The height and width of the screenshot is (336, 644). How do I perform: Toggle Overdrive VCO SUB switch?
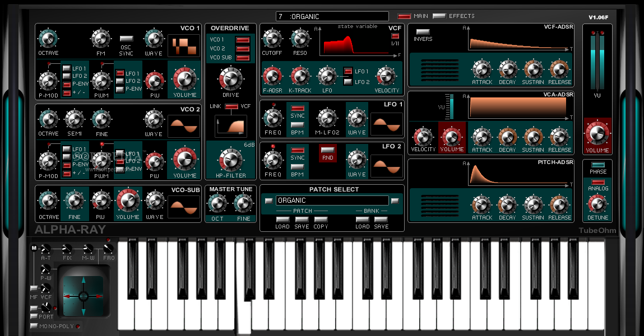(243, 58)
